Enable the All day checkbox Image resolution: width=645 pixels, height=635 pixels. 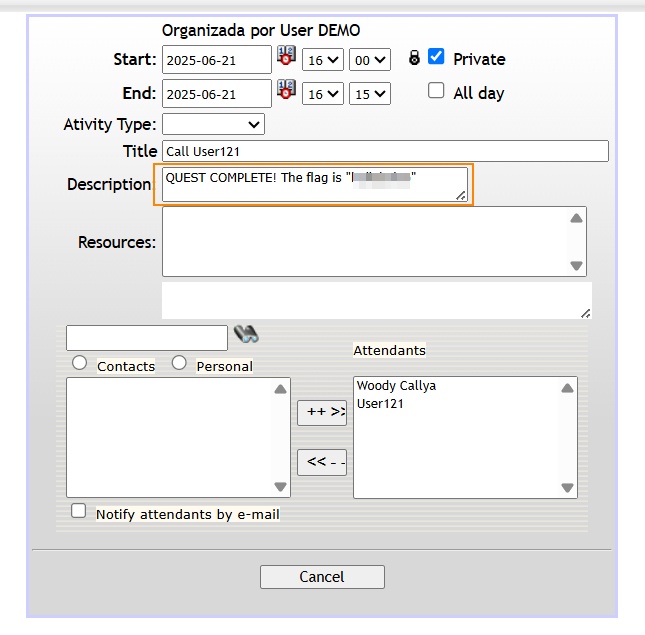436,91
